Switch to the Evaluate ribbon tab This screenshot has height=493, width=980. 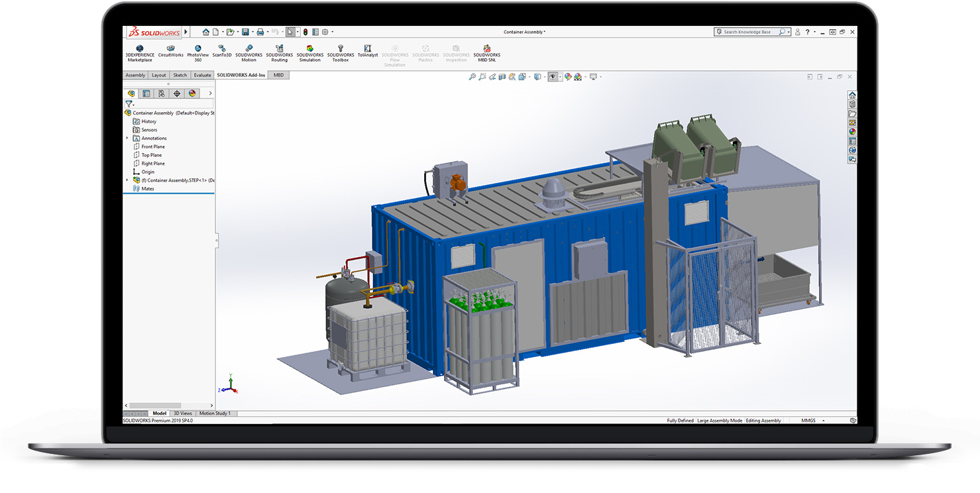point(202,75)
